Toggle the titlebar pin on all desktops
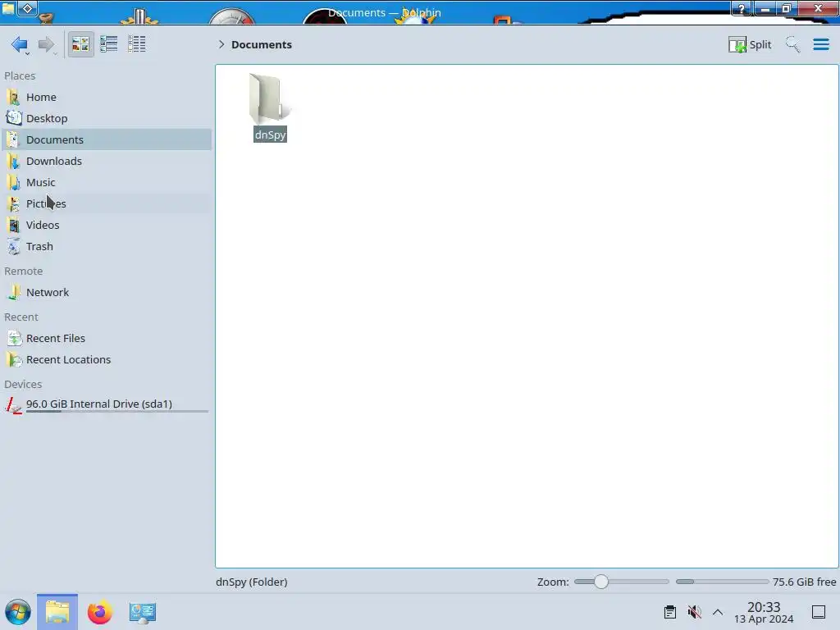The width and height of the screenshot is (840, 630). [x=28, y=8]
